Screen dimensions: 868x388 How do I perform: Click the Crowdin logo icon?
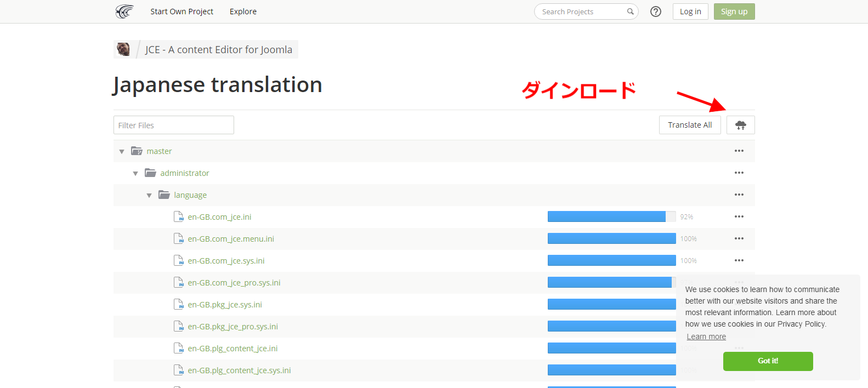click(x=124, y=12)
